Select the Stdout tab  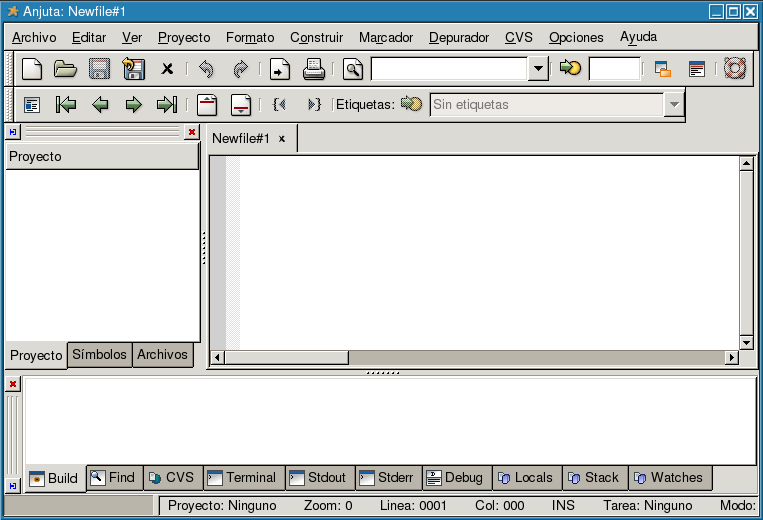point(321,478)
